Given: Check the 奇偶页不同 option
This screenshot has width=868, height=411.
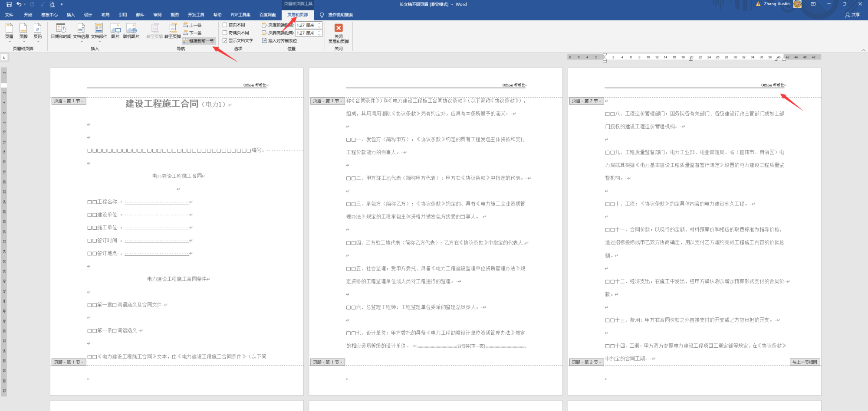Looking at the screenshot, I should point(225,33).
